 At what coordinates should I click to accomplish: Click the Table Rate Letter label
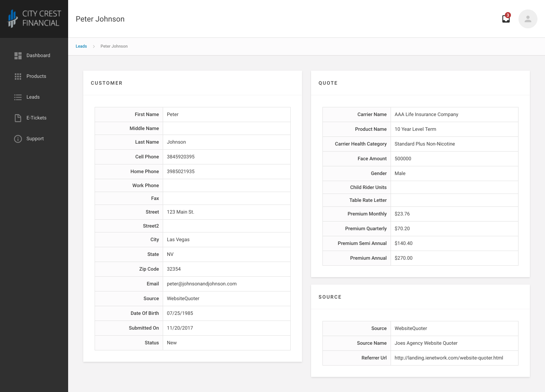pos(368,200)
